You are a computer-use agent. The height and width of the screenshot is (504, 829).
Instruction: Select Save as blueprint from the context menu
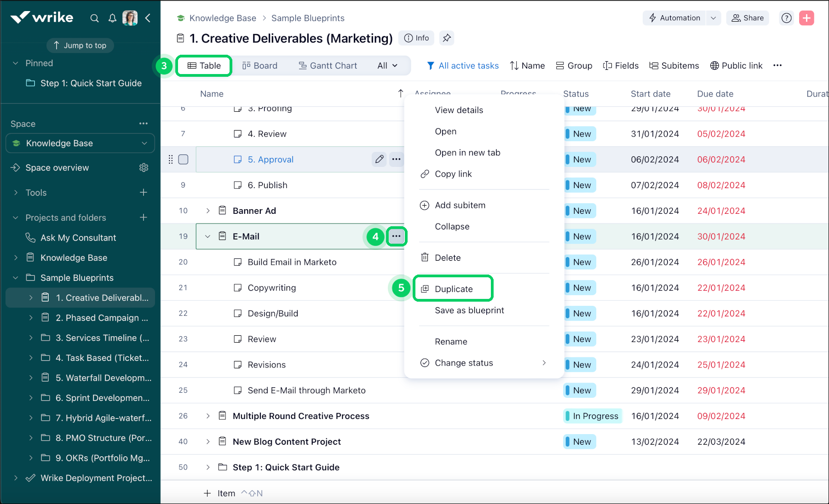click(469, 310)
